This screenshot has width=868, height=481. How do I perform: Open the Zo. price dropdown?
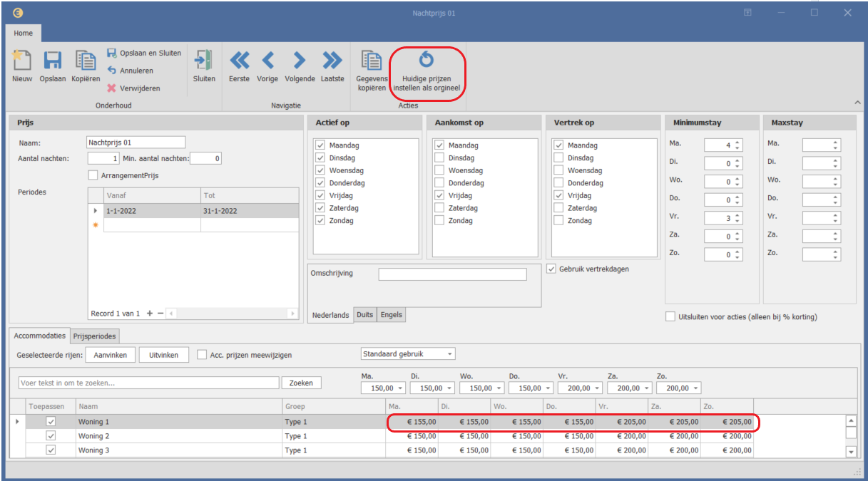pos(695,388)
